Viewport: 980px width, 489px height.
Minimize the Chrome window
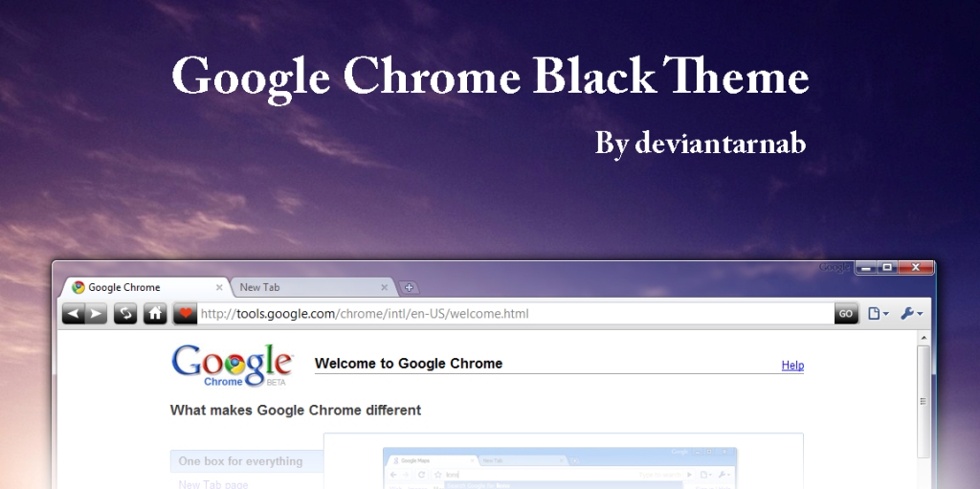(865, 268)
